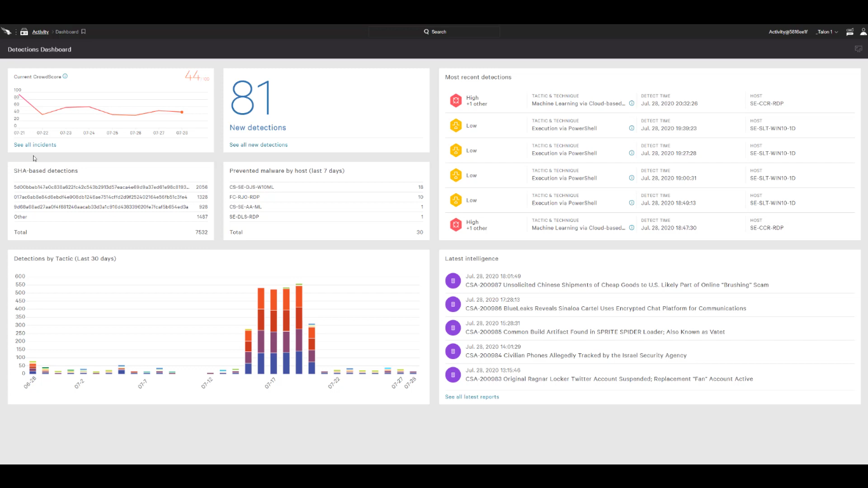Click the CrowdStrike falcon logo

tap(6, 31)
